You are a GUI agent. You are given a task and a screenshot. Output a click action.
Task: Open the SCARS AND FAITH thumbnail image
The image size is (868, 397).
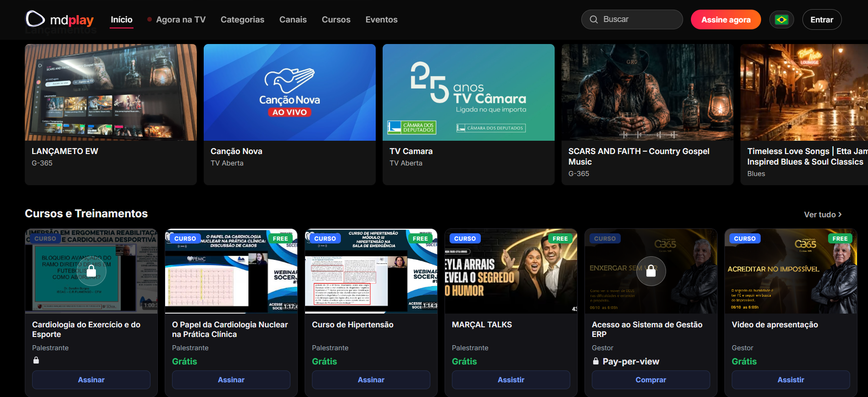coord(647,92)
